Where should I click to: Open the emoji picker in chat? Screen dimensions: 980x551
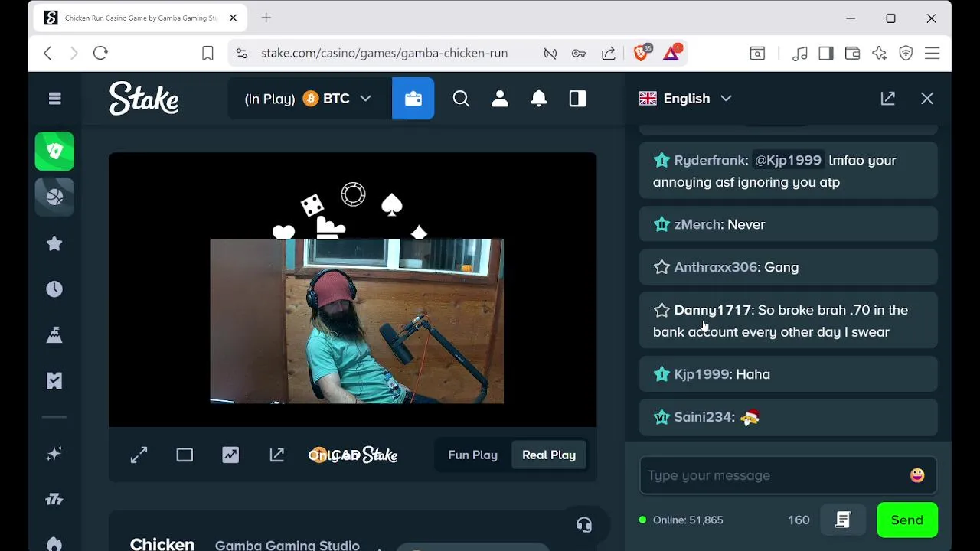coord(917,475)
